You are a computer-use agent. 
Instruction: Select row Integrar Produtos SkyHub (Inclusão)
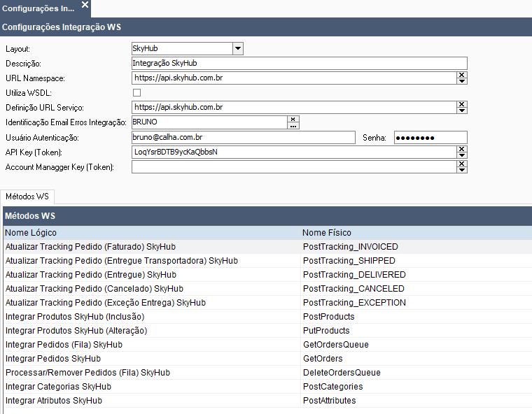267,317
